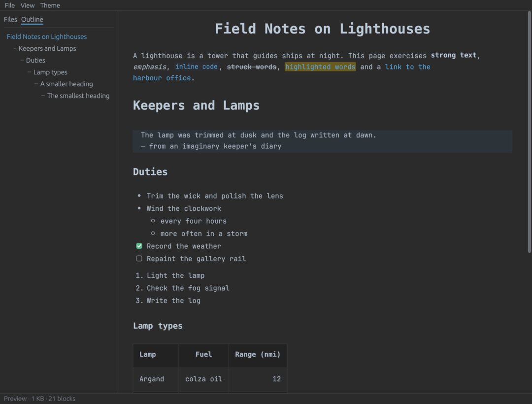532x404 pixels.
Task: Select Duties in the outline
Action: (x=35, y=61)
